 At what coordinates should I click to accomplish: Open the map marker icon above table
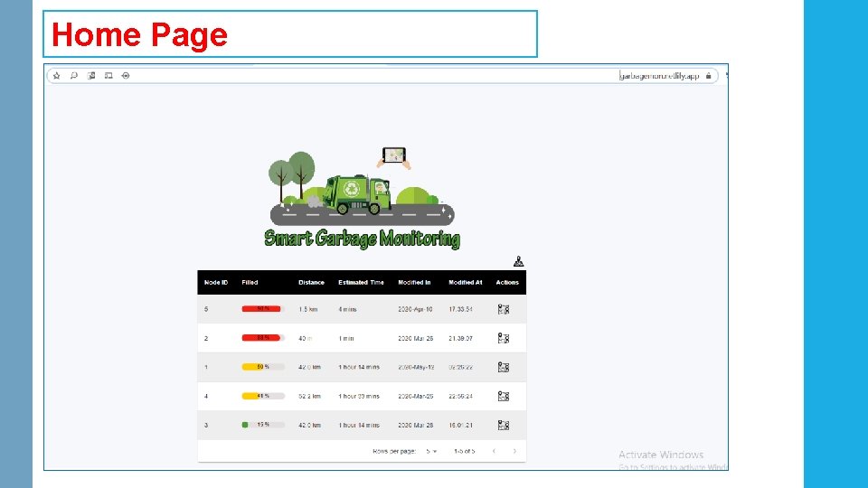click(518, 261)
